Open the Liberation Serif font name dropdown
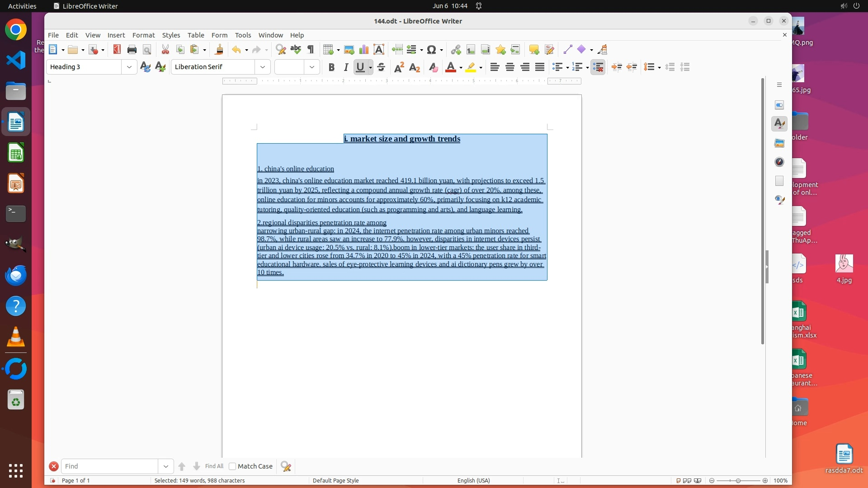Image resolution: width=868 pixels, height=488 pixels. [x=263, y=67]
